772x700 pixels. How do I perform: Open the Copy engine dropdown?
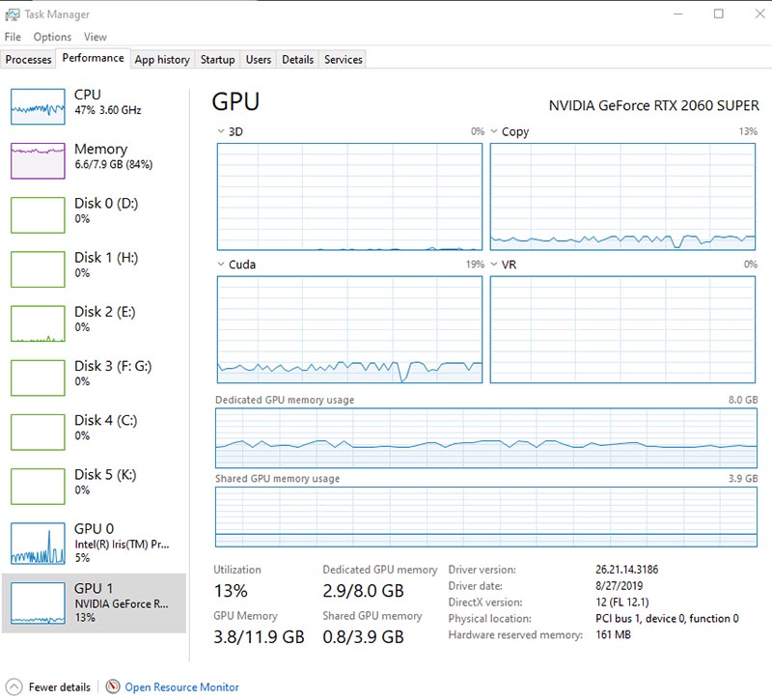pyautogui.click(x=494, y=131)
